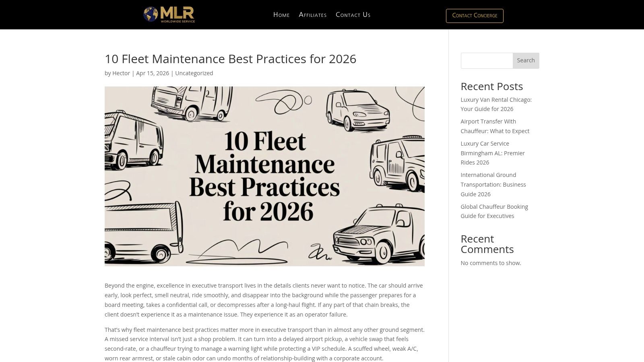644x362 pixels.
Task: Click the Recent Posts heading
Action: pyautogui.click(x=492, y=86)
